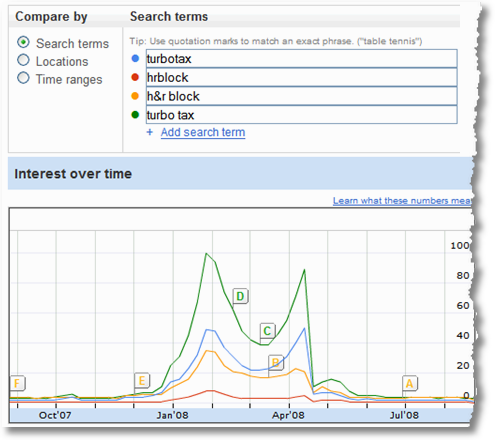
Task: Click the Jul'08 timeline label
Action: coord(404,415)
